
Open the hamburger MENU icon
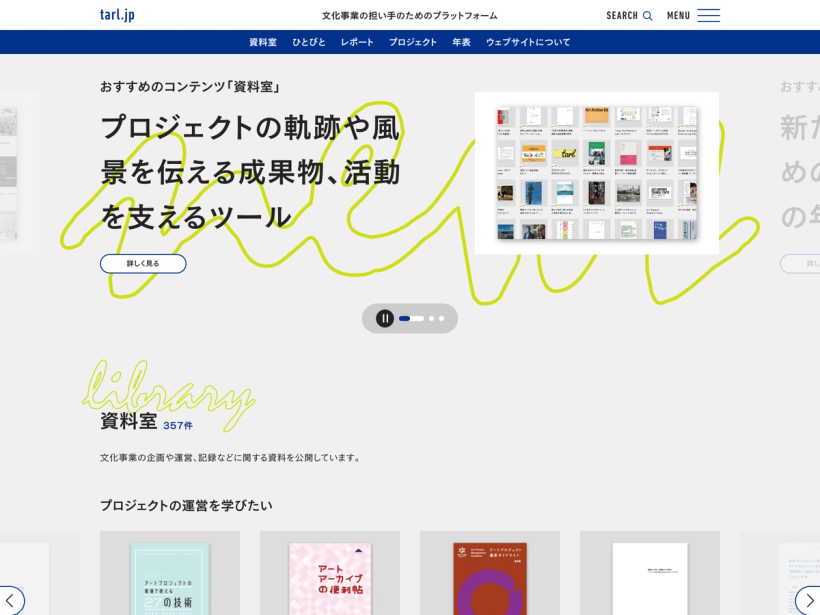pos(709,16)
